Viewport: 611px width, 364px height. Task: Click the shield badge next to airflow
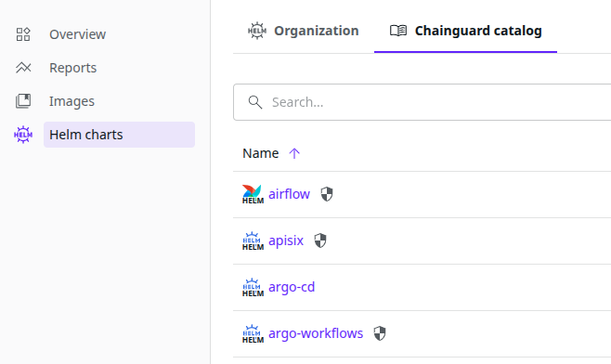[x=327, y=194]
